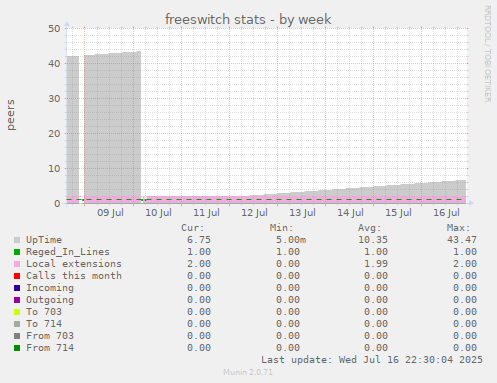Click the Local extensions pink legend swatch
The image size is (497, 383).
(x=17, y=264)
